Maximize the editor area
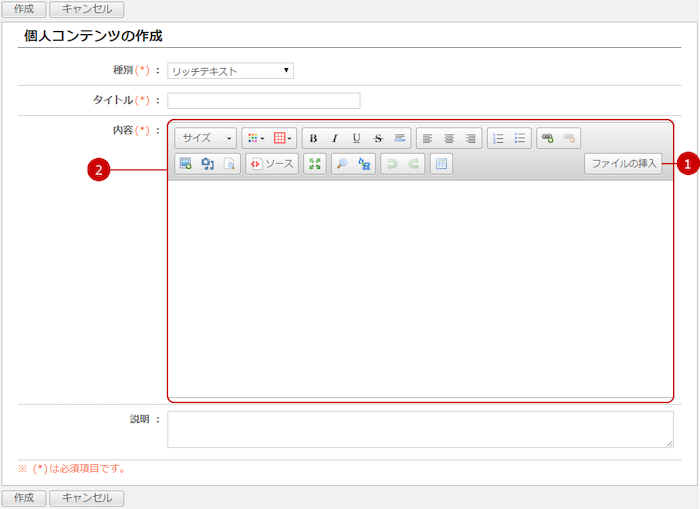 (315, 164)
